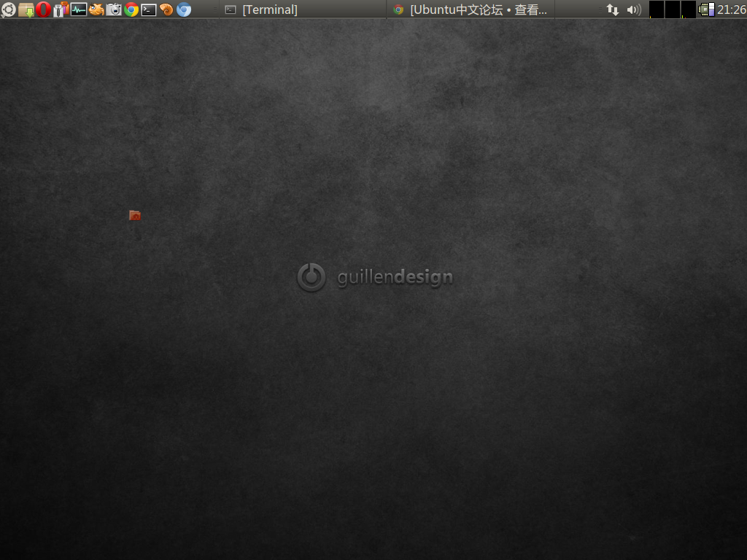This screenshot has height=560, width=747.
Task: Open the memory chip monitor applet
Action: pyautogui.click(x=706, y=9)
